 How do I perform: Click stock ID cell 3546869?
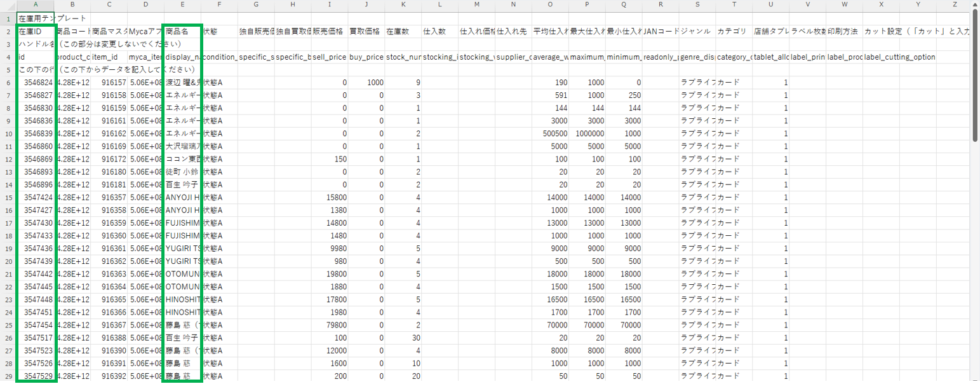tap(36, 159)
